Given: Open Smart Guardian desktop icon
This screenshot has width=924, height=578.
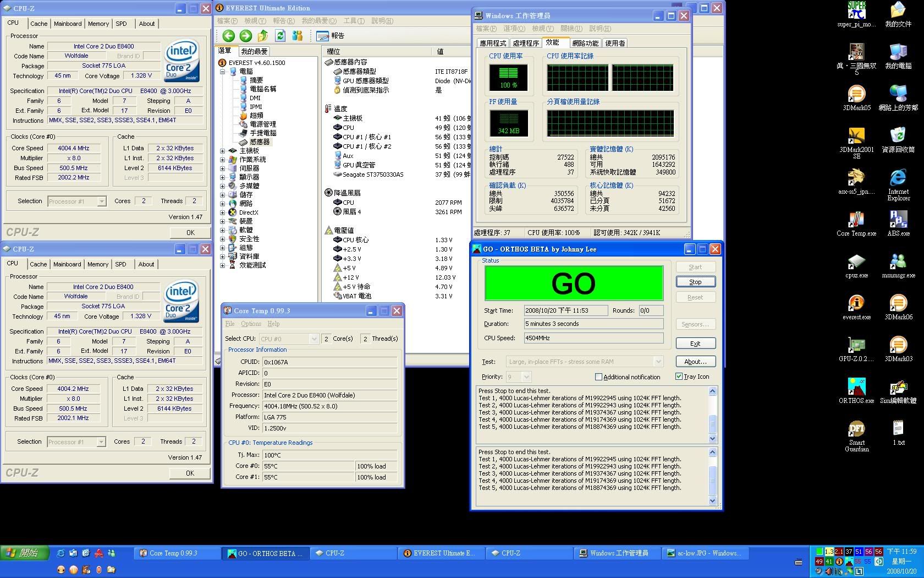Looking at the screenshot, I should click(x=856, y=436).
